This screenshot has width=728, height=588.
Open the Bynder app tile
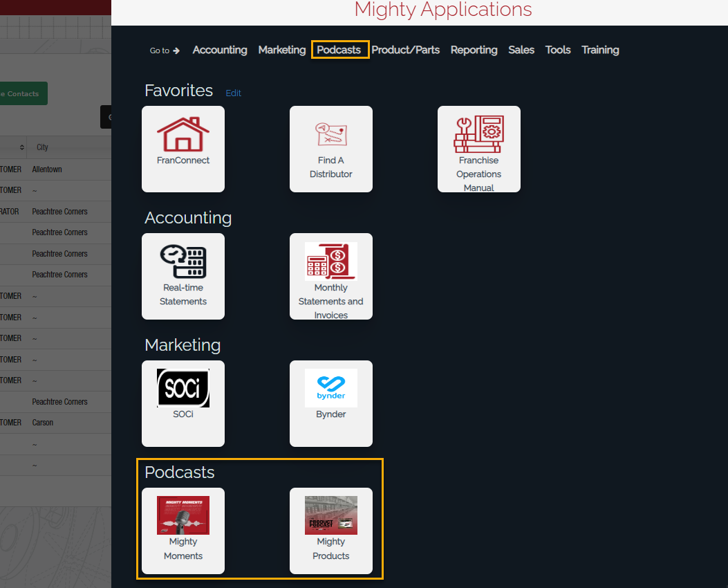pos(330,403)
